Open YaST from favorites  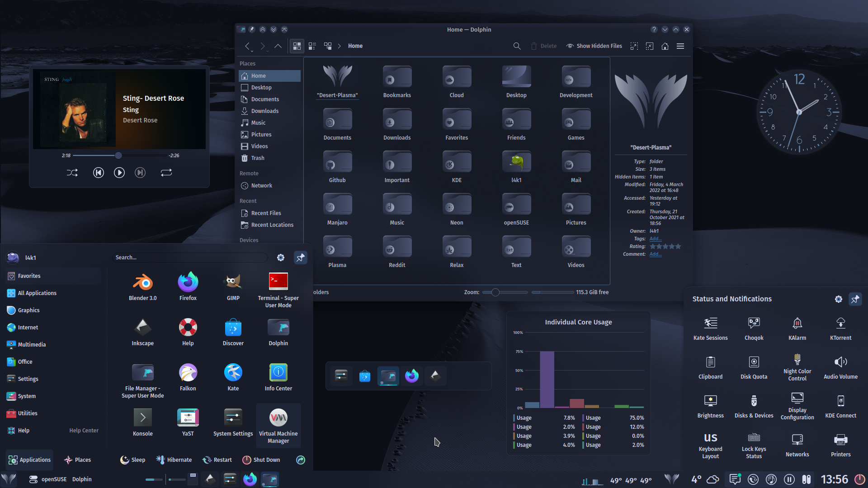pyautogui.click(x=188, y=422)
